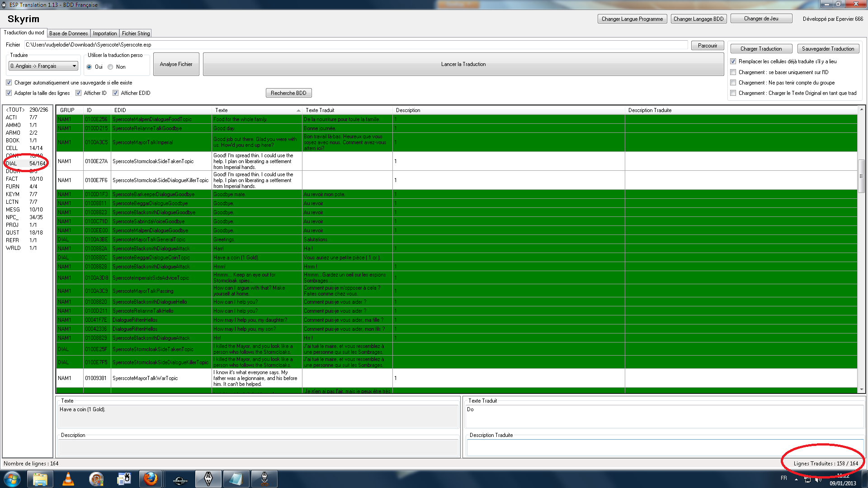Open the network tray icon

pos(807,479)
